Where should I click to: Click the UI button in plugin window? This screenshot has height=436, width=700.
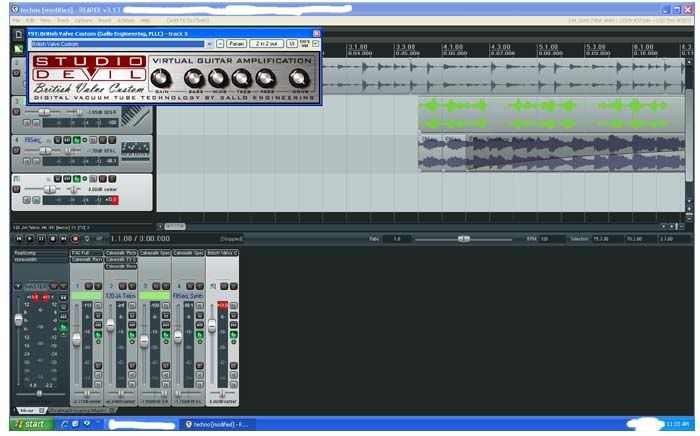(291, 44)
